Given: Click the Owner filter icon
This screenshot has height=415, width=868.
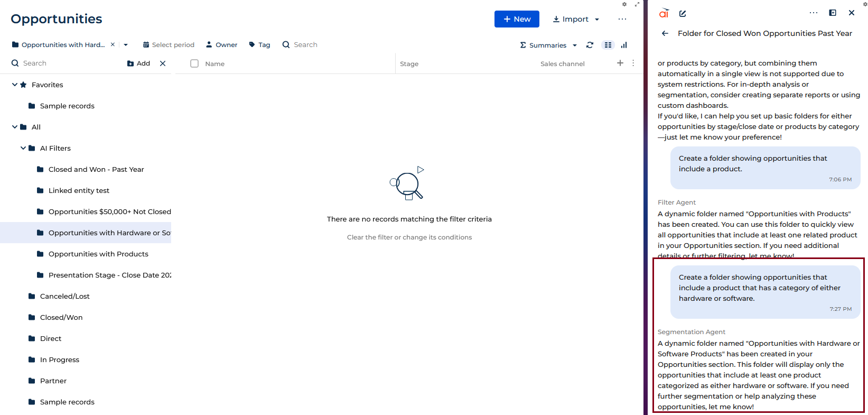Looking at the screenshot, I should (209, 44).
